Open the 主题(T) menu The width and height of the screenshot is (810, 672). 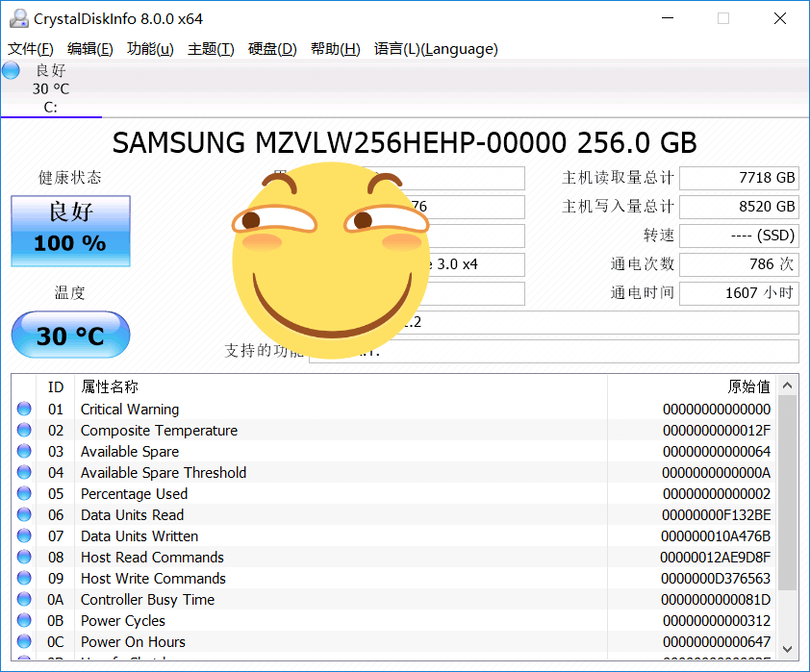coord(211,49)
